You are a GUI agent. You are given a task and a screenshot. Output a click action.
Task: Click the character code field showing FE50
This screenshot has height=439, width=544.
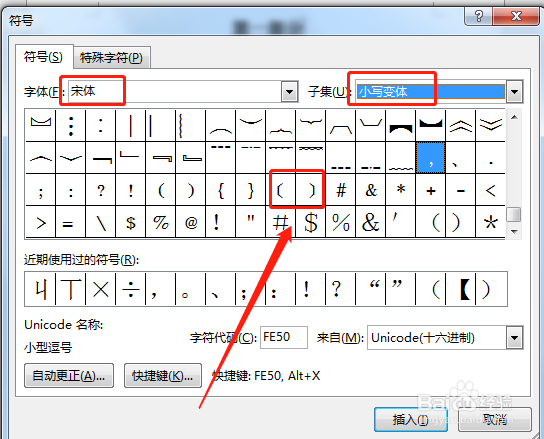pyautogui.click(x=283, y=337)
